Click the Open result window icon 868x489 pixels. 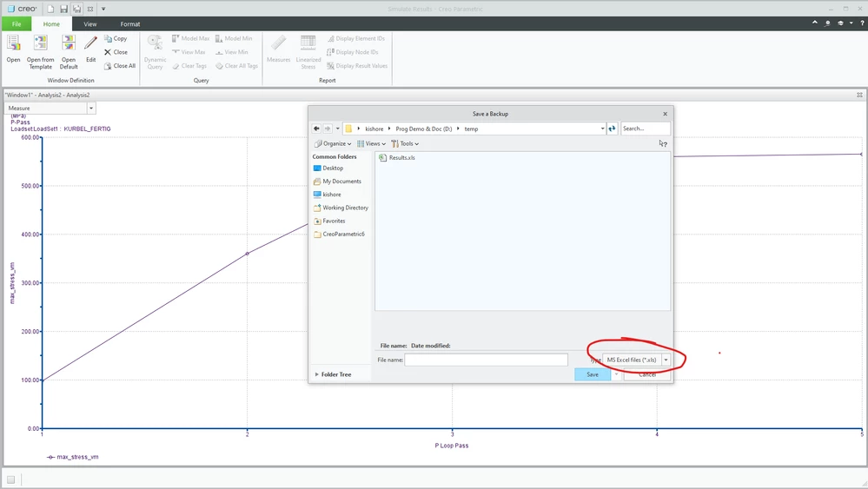tap(13, 43)
